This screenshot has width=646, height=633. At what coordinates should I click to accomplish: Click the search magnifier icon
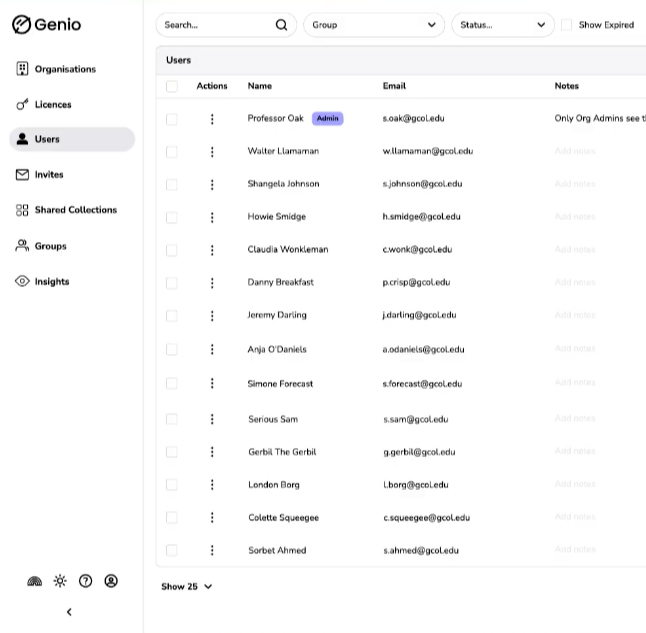[281, 25]
